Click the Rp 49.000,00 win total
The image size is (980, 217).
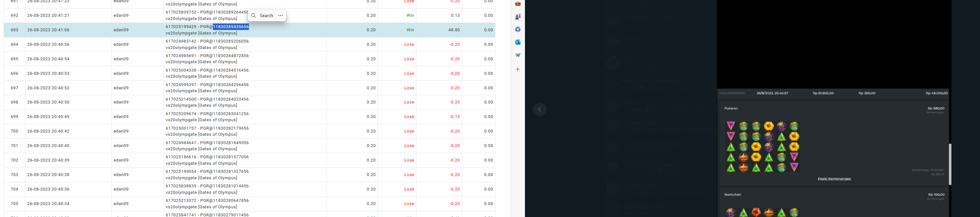coord(937,93)
